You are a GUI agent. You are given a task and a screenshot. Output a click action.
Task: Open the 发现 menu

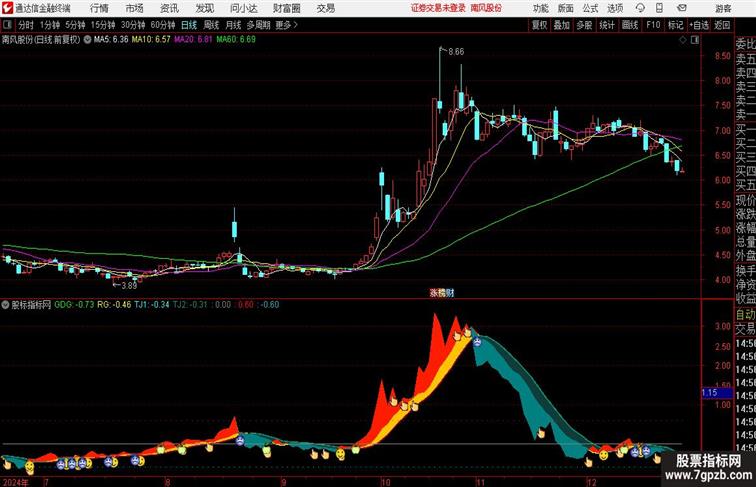(x=205, y=8)
